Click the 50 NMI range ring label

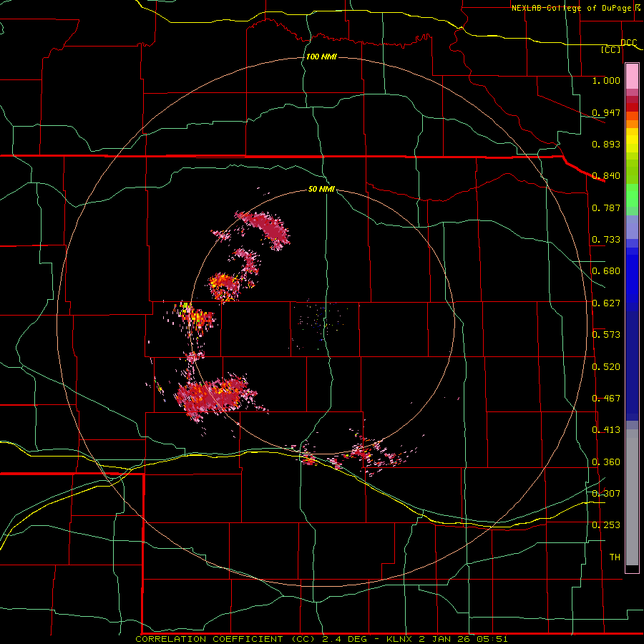tap(321, 189)
